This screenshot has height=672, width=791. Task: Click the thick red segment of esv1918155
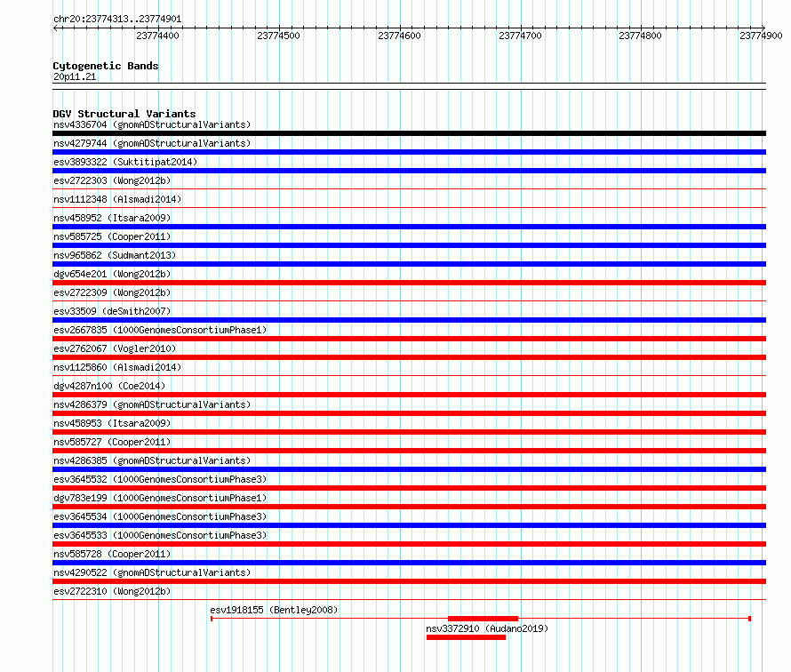pyautogui.click(x=483, y=619)
